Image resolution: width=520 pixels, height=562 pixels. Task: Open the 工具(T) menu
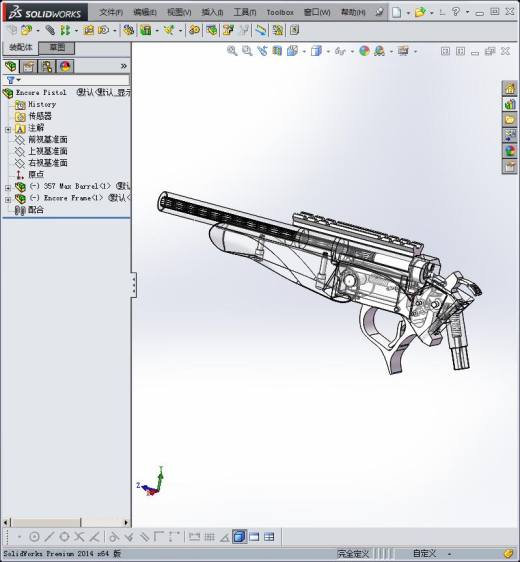pyautogui.click(x=245, y=13)
